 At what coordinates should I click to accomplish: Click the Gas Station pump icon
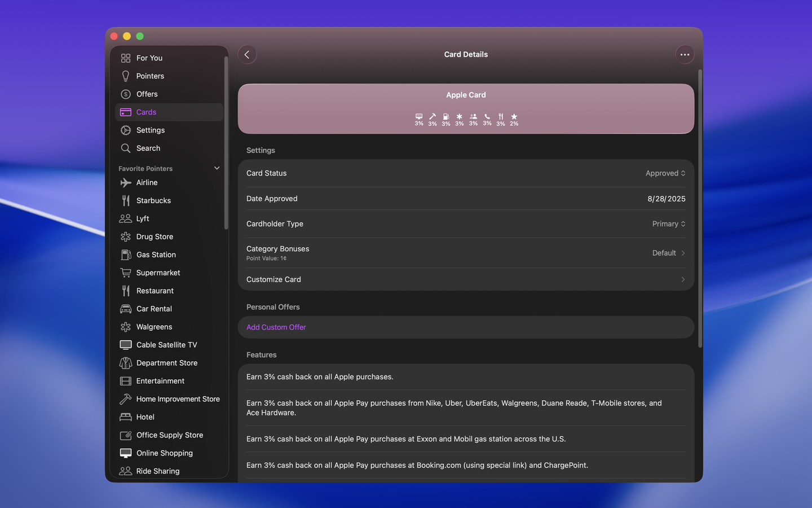point(126,255)
